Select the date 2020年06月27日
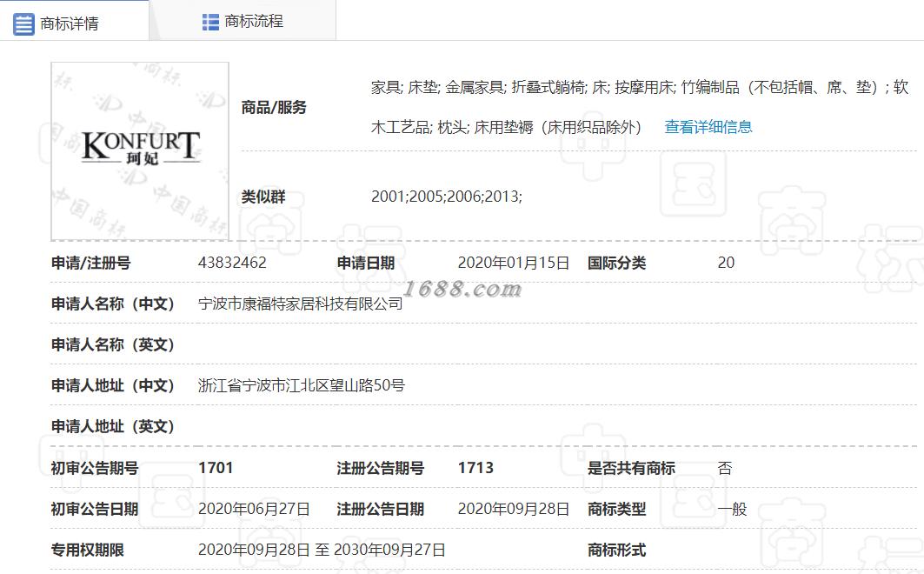 tap(254, 509)
